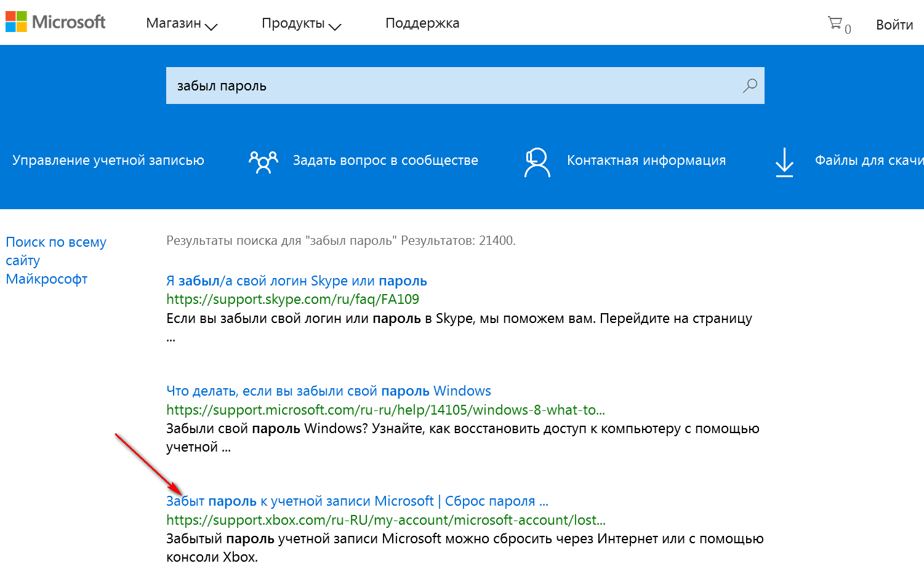The width and height of the screenshot is (924, 566).
Task: Open Файлы для скачивания link
Action: point(869,161)
